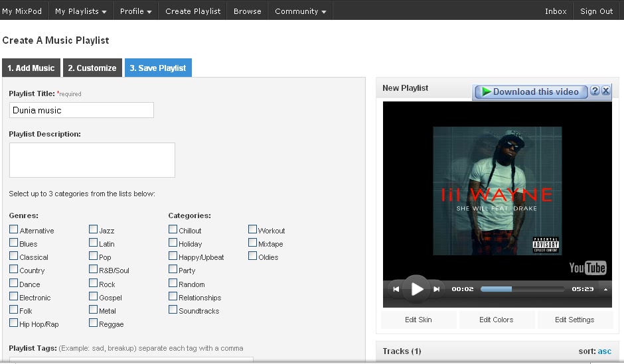Tick the Relationships category checkbox

(x=173, y=296)
